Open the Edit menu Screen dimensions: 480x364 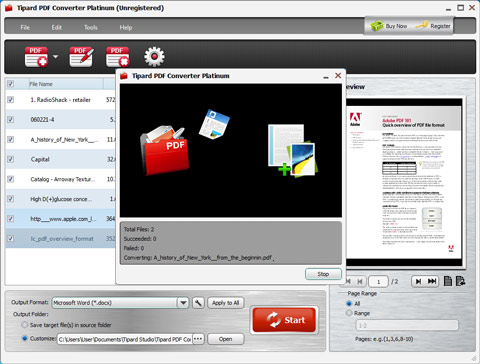click(x=57, y=27)
